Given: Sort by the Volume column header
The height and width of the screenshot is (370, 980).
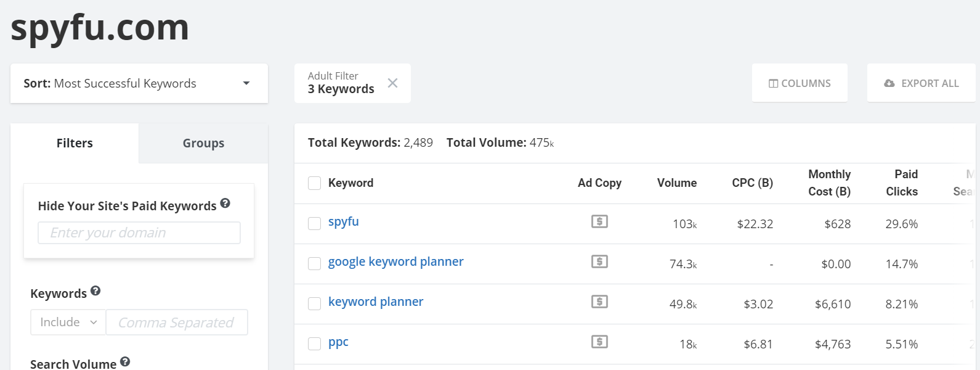Looking at the screenshot, I should click(x=677, y=183).
